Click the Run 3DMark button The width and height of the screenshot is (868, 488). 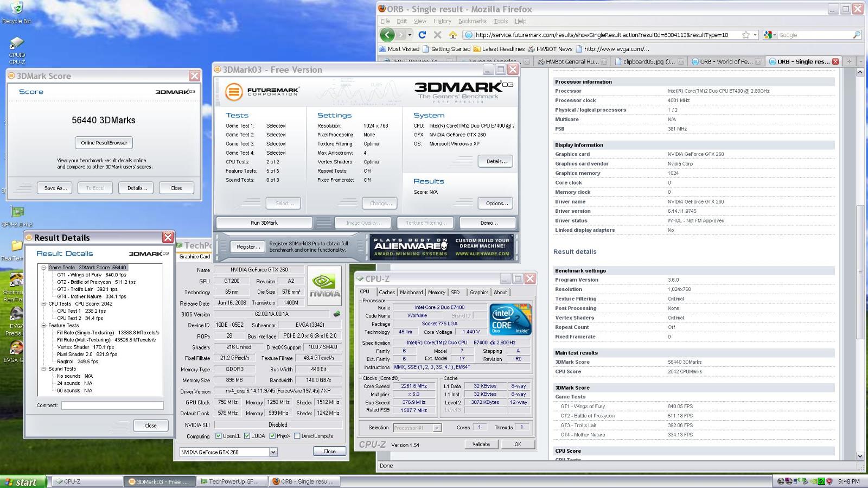click(264, 223)
